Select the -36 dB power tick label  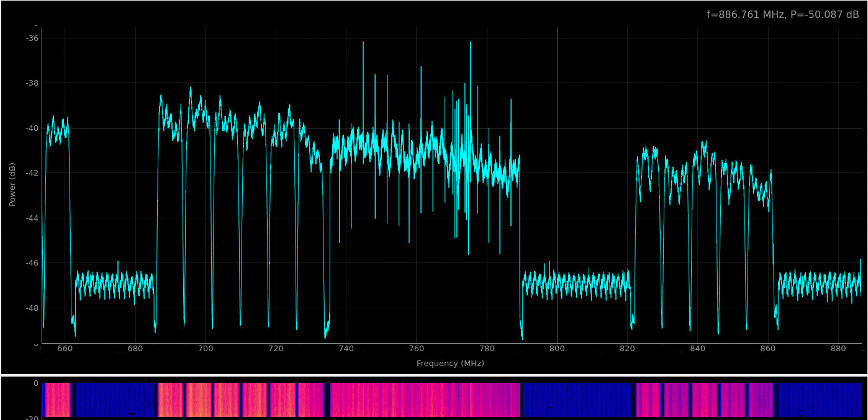(x=32, y=38)
